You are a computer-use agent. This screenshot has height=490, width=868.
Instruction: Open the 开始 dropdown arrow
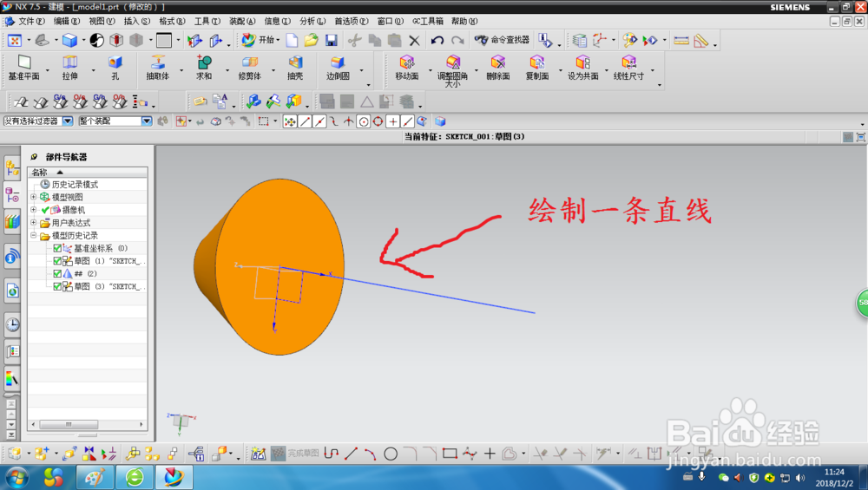point(278,41)
